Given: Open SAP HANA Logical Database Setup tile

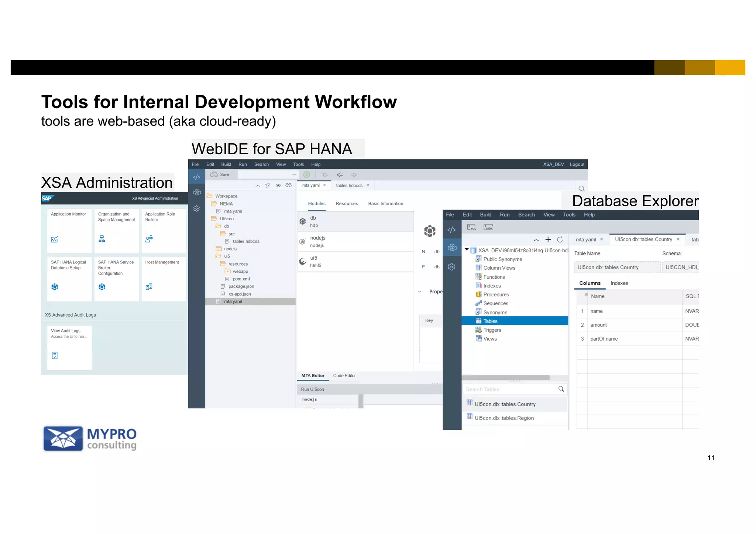Looking at the screenshot, I should pyautogui.click(x=69, y=279).
